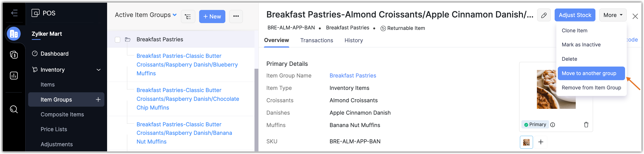Collapse the sidebar with the hamburger arrow icon

click(14, 13)
